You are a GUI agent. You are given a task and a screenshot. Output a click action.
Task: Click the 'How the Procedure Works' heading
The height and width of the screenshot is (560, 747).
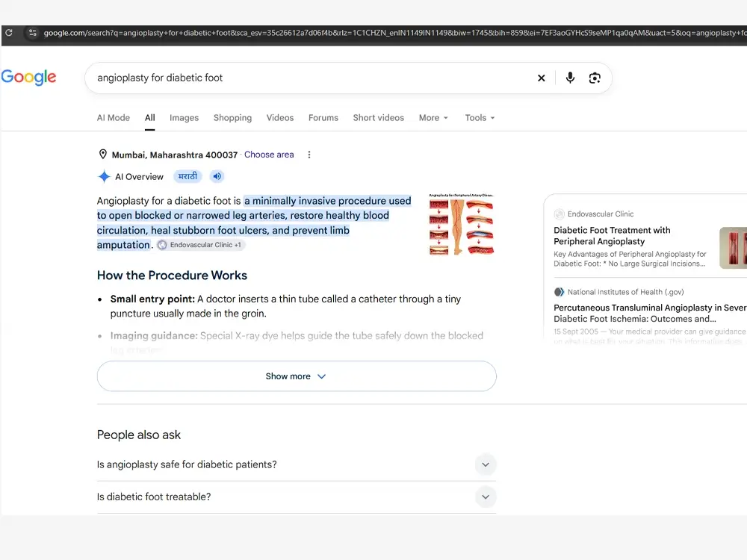pyautogui.click(x=172, y=276)
